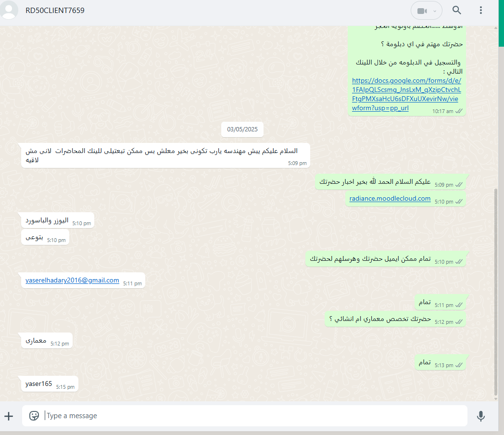Viewport: 504px width, 435px height.
Task: Click the yaserelhadary2016@gmail.com email link
Action: pyautogui.click(x=72, y=281)
